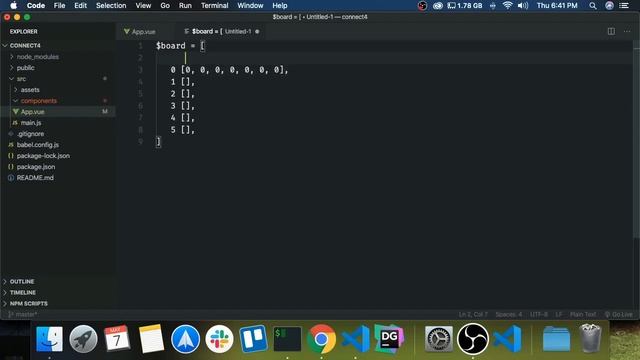Open the Trash in dock

tap(590, 339)
